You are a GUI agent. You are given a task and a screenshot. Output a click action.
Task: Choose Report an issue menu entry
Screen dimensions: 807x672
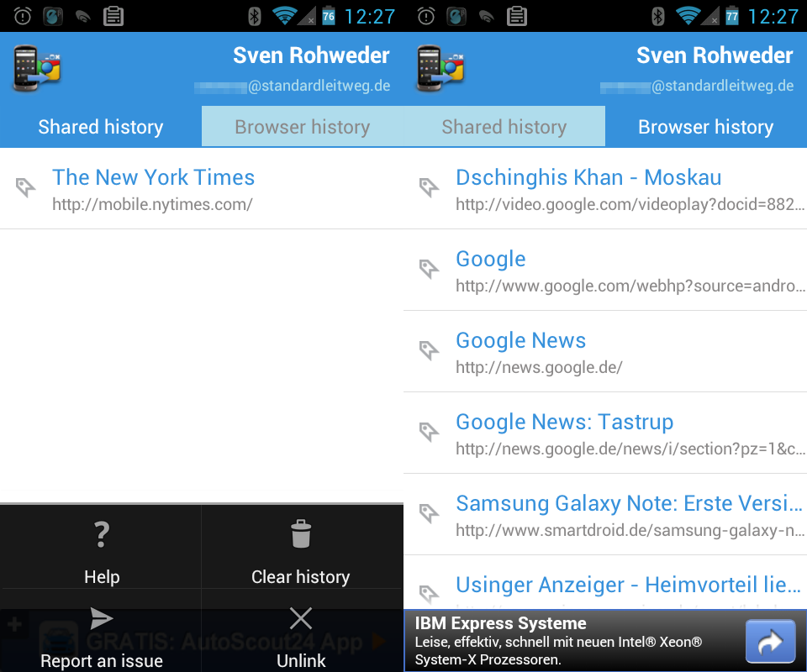[102, 631]
